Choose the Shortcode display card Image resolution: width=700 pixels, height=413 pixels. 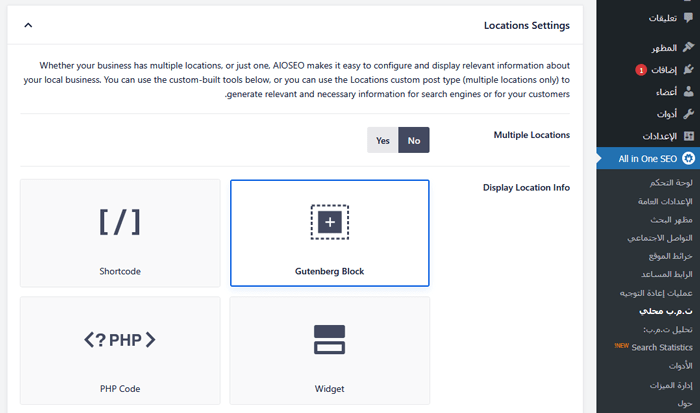[120, 233]
